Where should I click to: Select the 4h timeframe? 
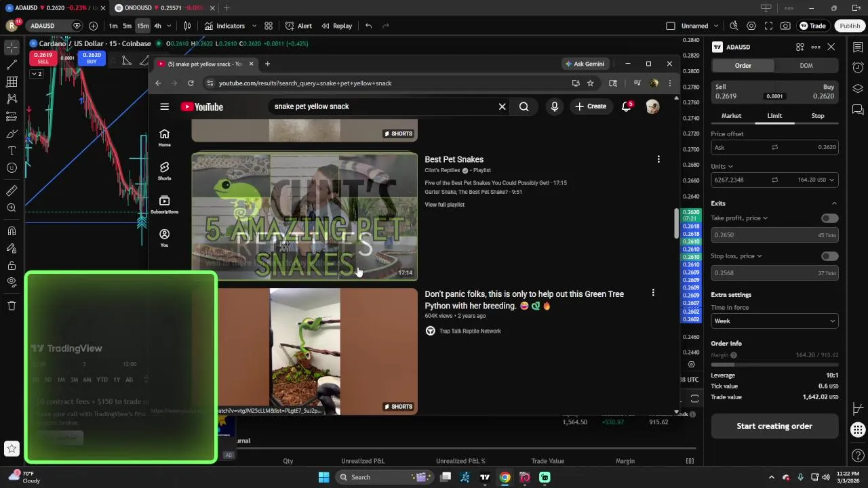tap(157, 26)
